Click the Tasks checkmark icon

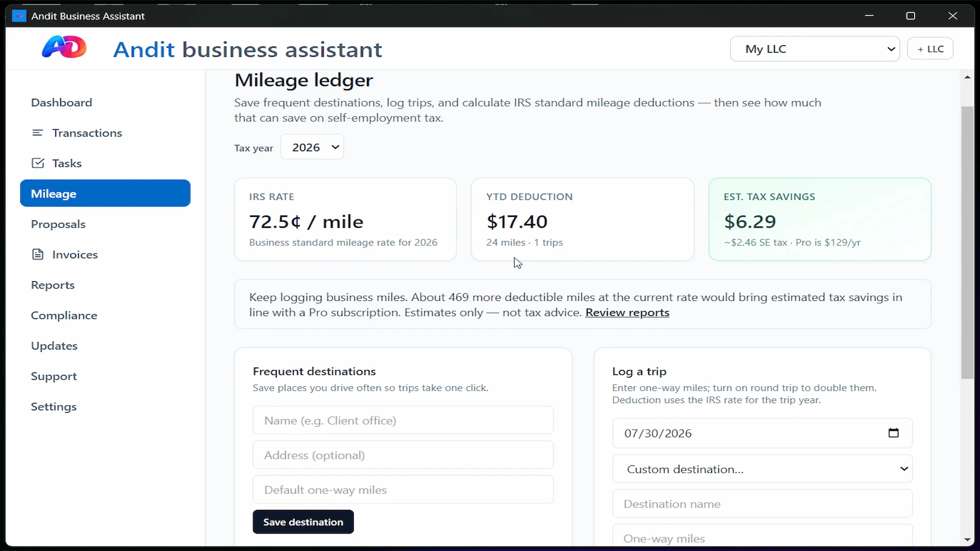[38, 163]
